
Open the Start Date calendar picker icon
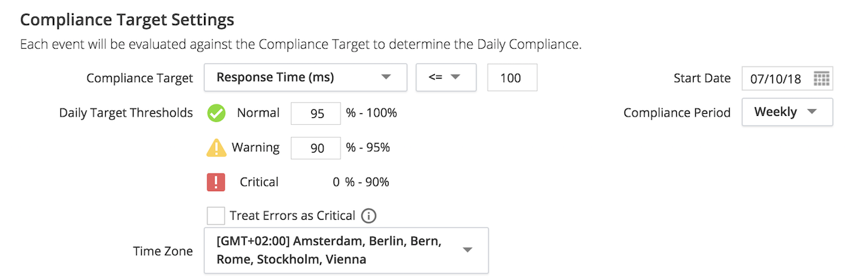(x=821, y=78)
